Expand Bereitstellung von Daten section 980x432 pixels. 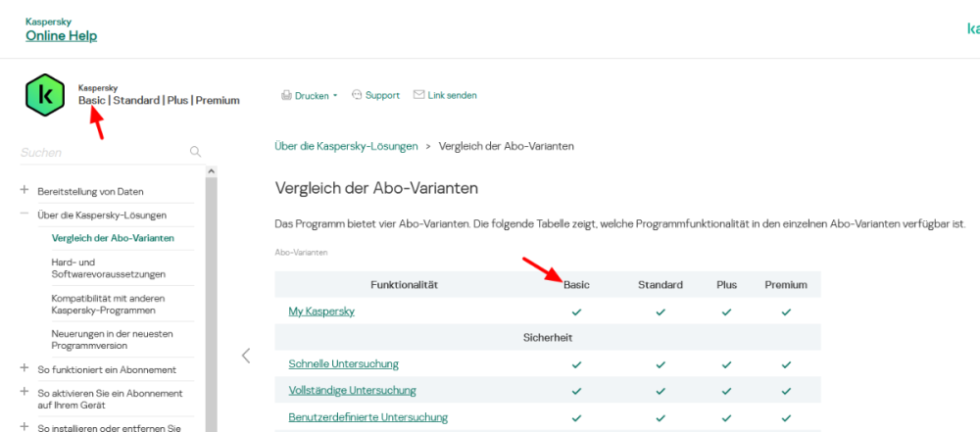pyautogui.click(x=24, y=189)
